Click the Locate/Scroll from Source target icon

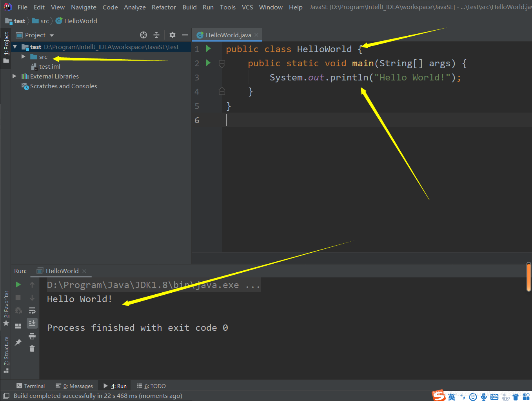click(x=143, y=35)
